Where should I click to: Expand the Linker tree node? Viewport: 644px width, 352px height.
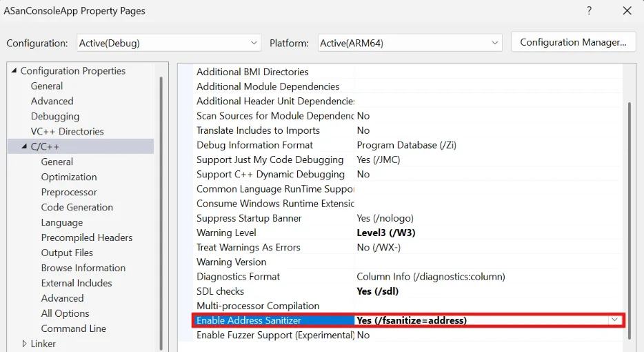(24, 344)
